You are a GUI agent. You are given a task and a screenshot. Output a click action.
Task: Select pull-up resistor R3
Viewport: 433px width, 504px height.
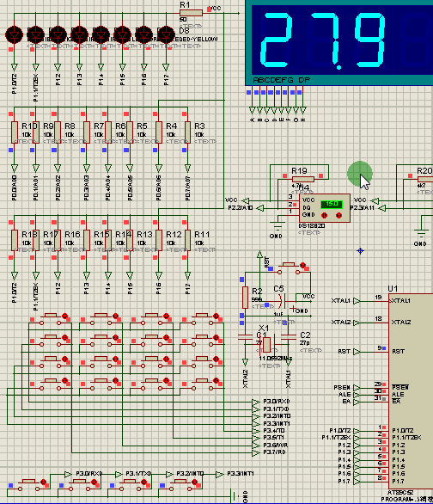coord(188,132)
